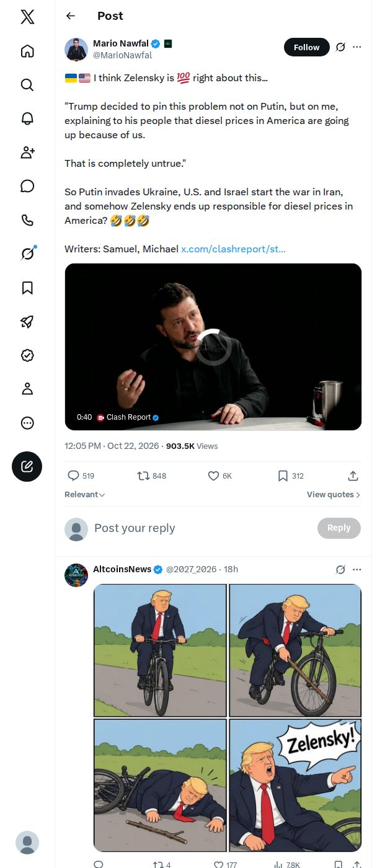Open Bookmarks icon in sidebar
The height and width of the screenshot is (868, 372).
pos(27,288)
